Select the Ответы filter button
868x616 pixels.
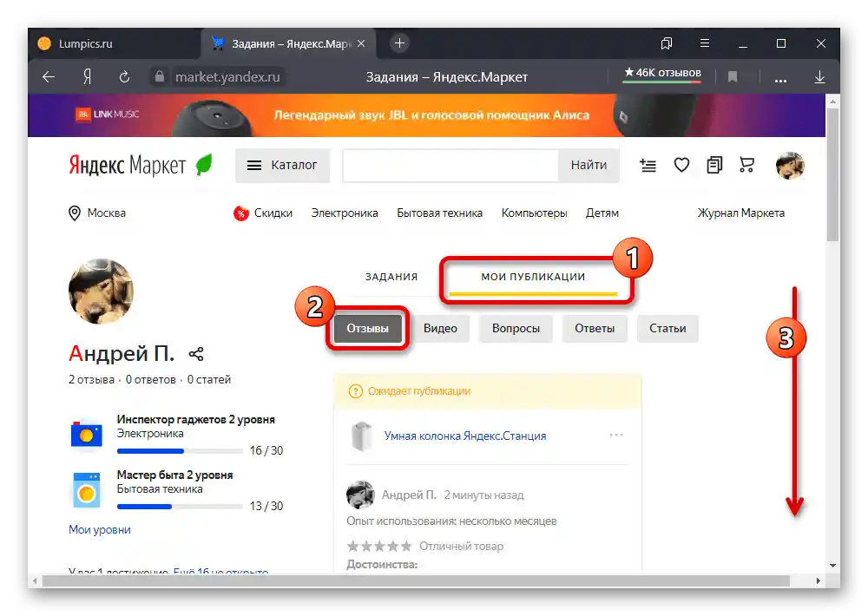coord(595,328)
